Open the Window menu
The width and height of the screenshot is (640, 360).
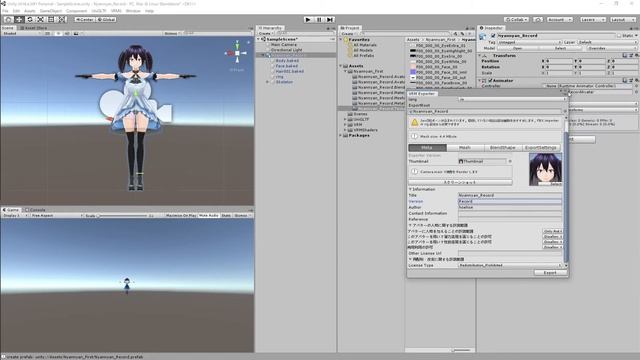133,11
